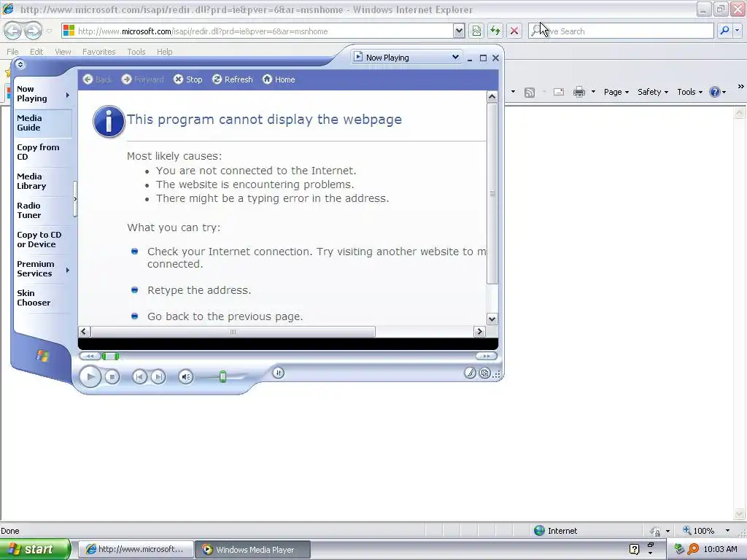Click the RSS feeds icon in IE
Screen dimensions: 747x560
click(530, 93)
